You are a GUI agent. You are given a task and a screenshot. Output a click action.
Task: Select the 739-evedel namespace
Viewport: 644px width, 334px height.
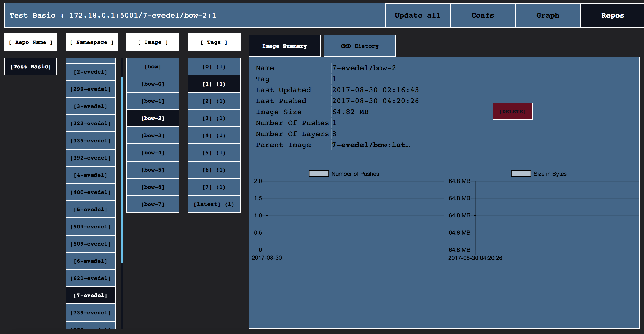coord(90,312)
